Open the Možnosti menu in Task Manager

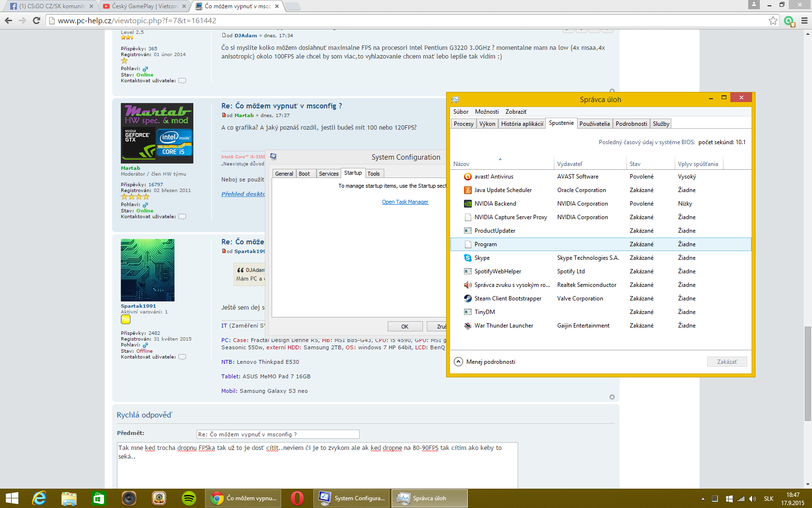487,112
